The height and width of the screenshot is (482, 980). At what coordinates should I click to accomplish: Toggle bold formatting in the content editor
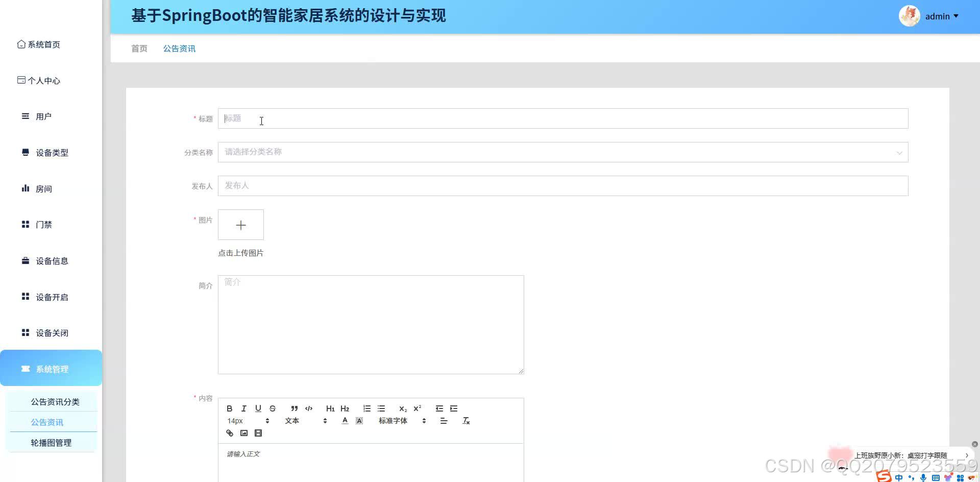229,408
